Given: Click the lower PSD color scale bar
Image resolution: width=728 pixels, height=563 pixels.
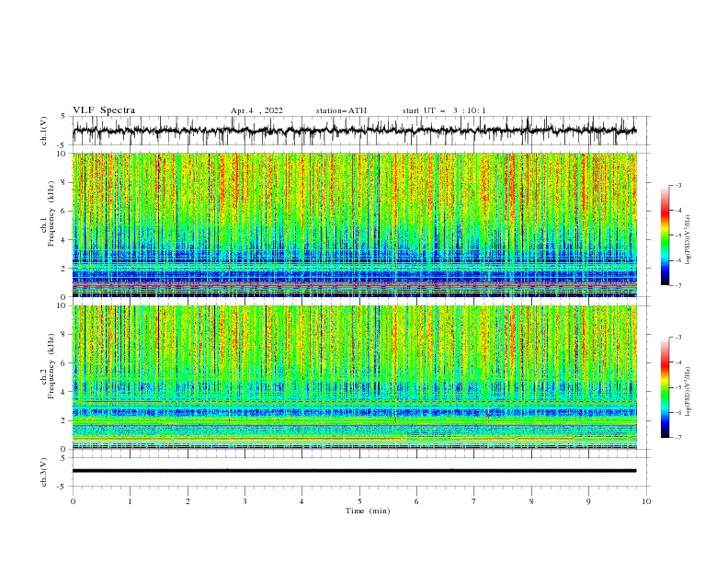Looking at the screenshot, I should pyautogui.click(x=665, y=387).
